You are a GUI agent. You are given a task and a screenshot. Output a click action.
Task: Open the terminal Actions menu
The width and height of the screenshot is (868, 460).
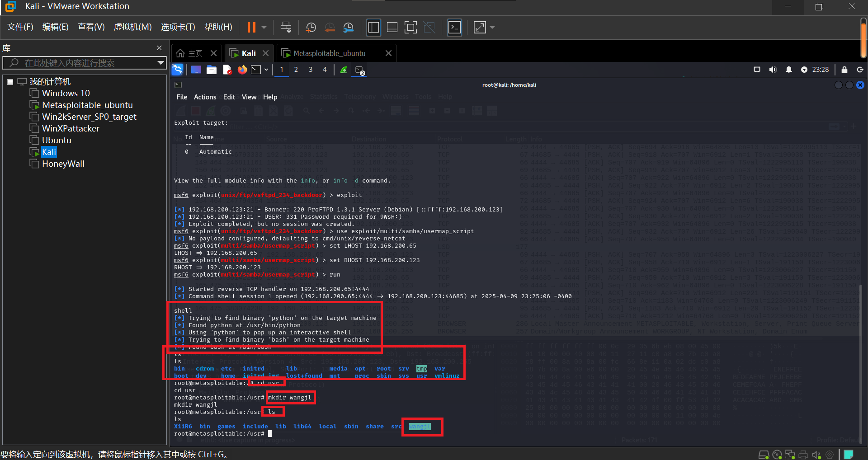tap(205, 97)
